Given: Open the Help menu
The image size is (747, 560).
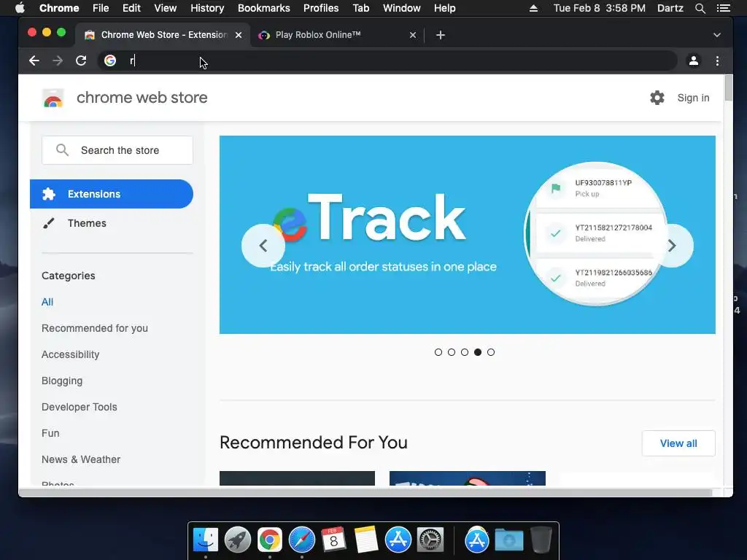Looking at the screenshot, I should click(444, 8).
